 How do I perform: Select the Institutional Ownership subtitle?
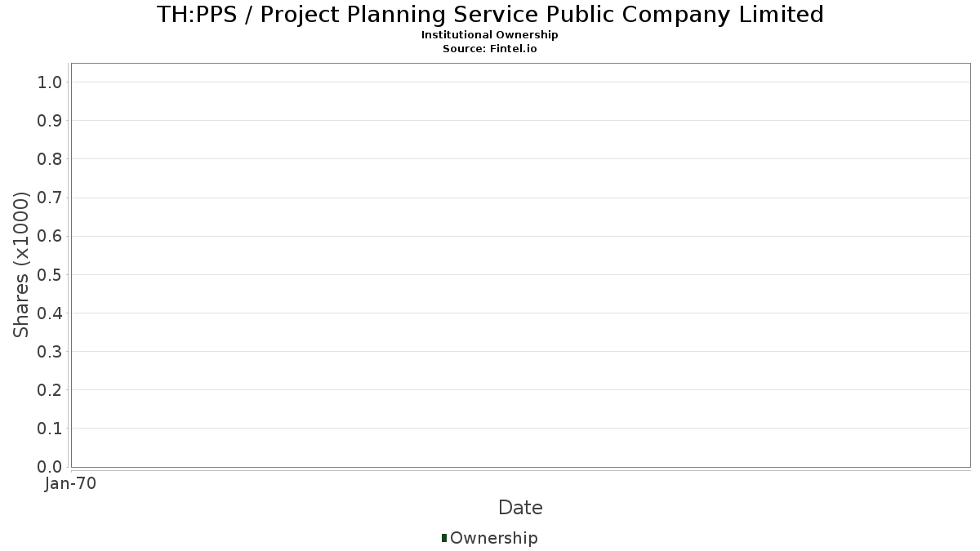pos(490,35)
